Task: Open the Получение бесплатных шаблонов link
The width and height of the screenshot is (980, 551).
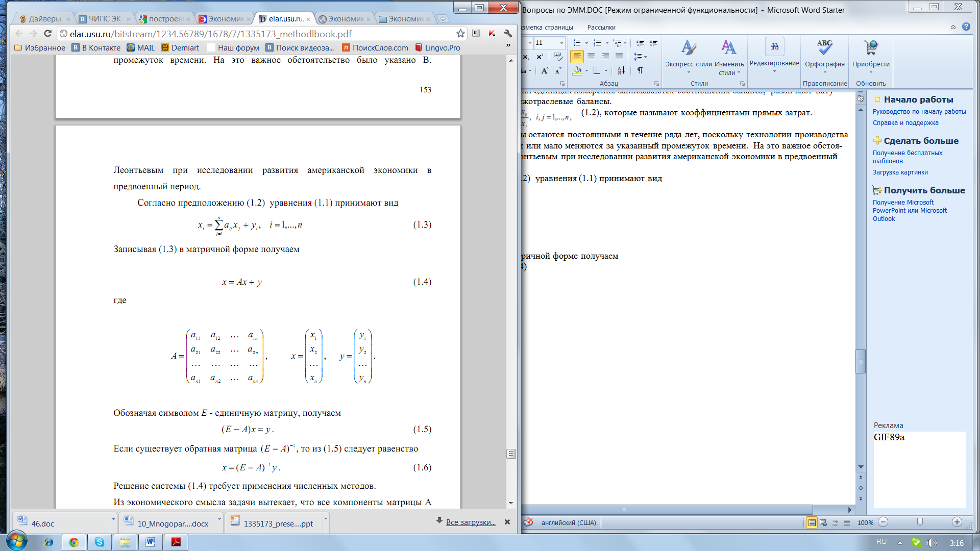Action: point(907,157)
